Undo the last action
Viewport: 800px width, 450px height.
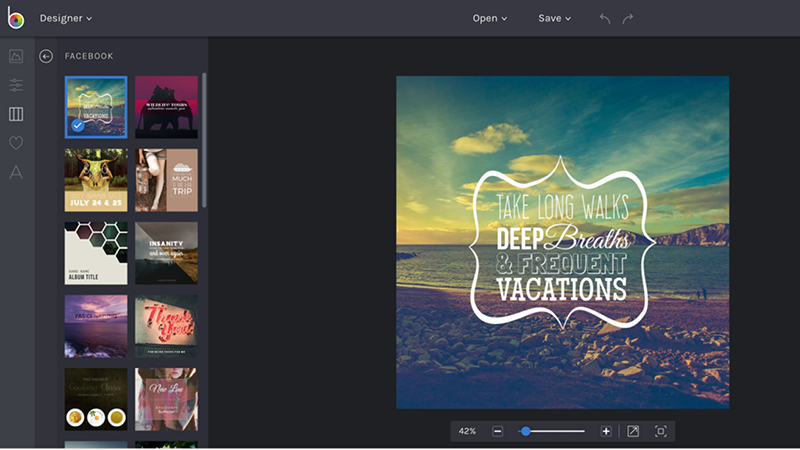(605, 19)
